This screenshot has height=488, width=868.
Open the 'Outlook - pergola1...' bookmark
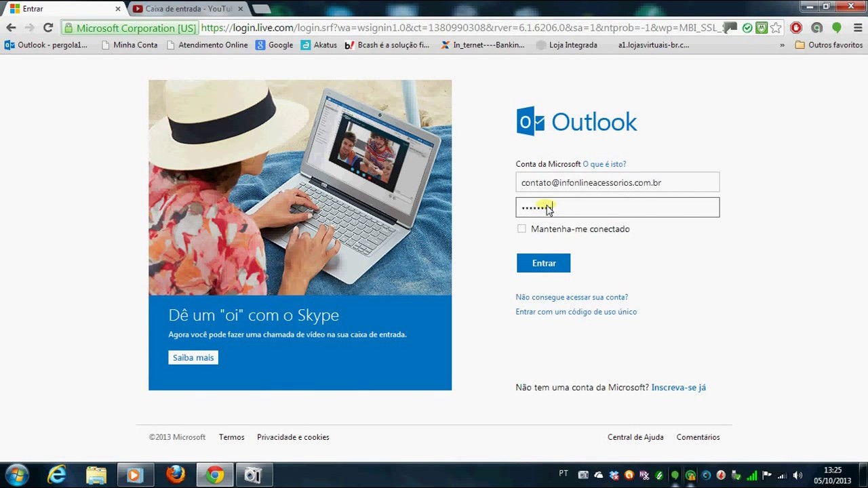[x=46, y=45]
